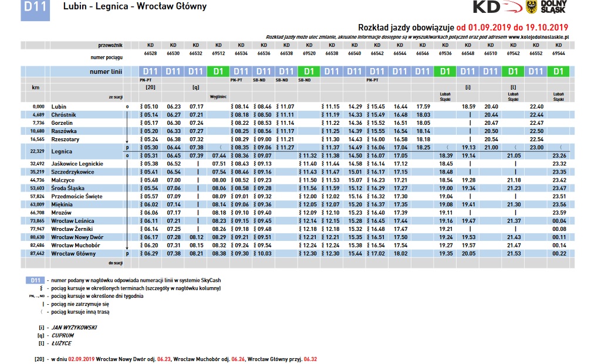
Task: Select the Wrocław Główny station row label
Action: (73, 254)
